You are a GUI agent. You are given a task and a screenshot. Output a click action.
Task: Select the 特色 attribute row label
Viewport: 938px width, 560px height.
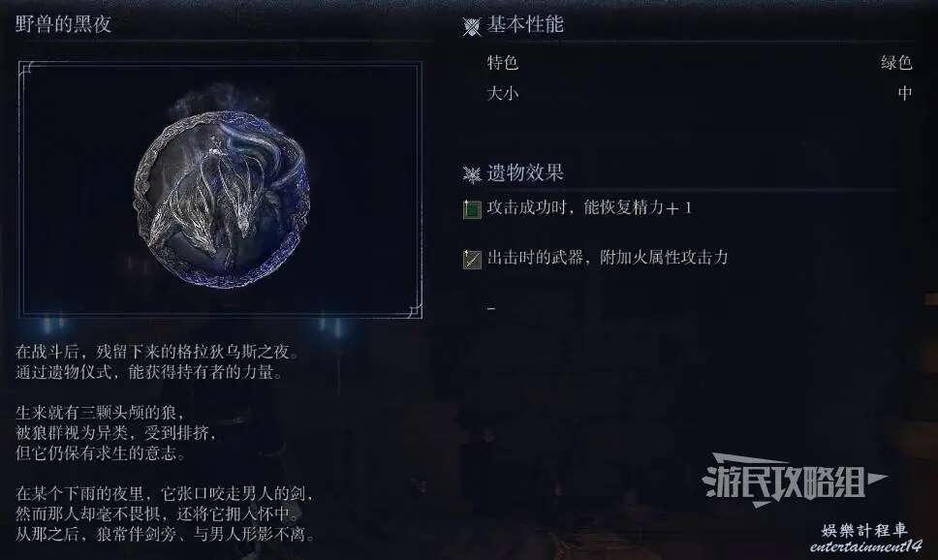pos(502,62)
